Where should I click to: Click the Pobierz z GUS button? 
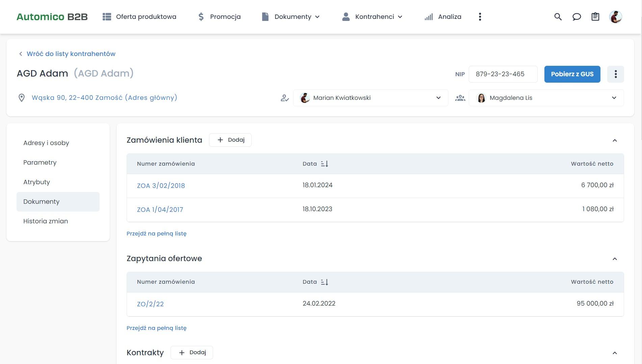coord(572,74)
